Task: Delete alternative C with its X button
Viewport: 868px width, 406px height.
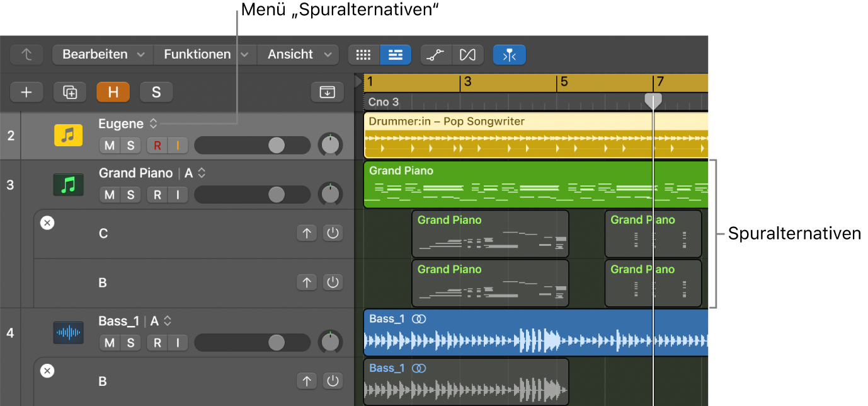Action: 47,223
